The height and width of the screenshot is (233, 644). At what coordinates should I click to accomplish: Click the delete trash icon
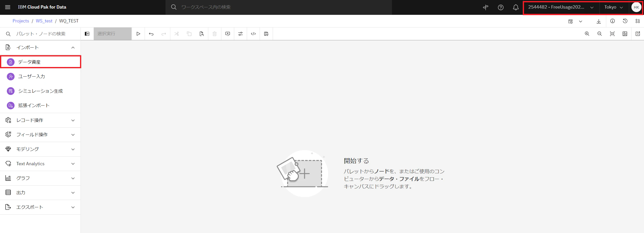coord(215,34)
